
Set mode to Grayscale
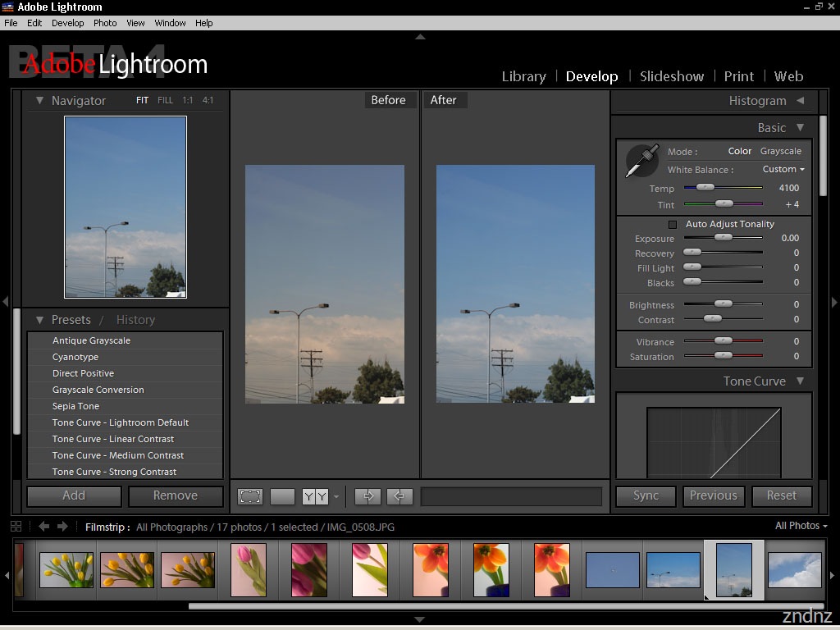[x=781, y=151]
